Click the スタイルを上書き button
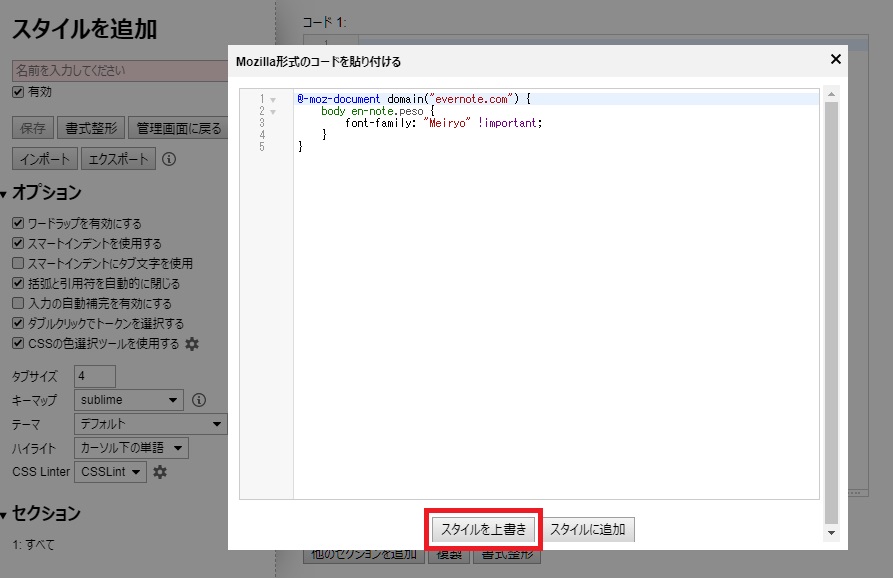This screenshot has width=893, height=578. 484,530
